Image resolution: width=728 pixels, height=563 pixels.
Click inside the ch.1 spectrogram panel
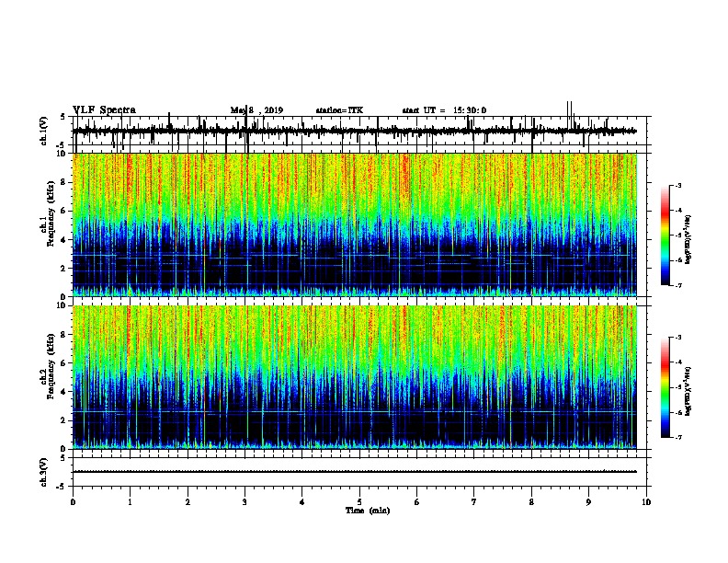(355, 224)
